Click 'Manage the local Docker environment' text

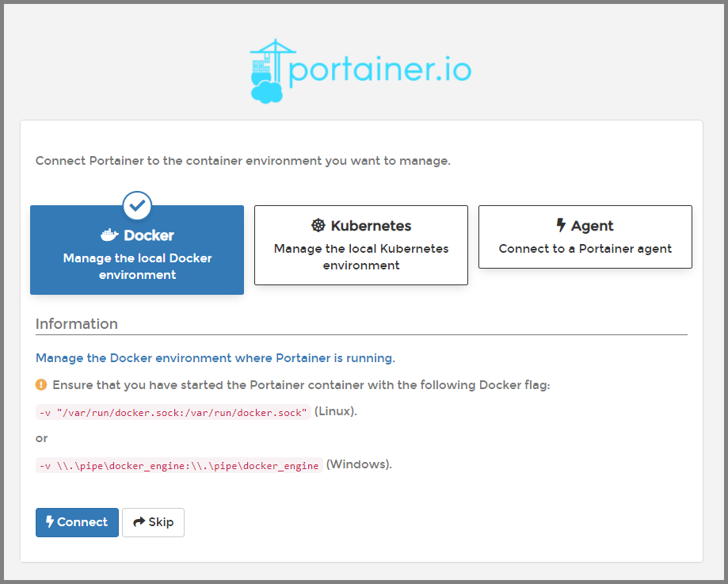pyautogui.click(x=137, y=267)
